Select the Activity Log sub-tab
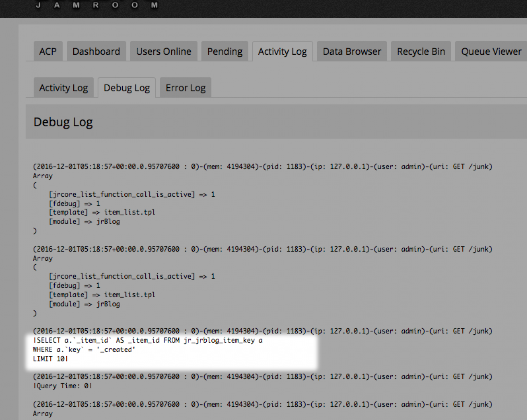The width and height of the screenshot is (527, 420). (63, 88)
